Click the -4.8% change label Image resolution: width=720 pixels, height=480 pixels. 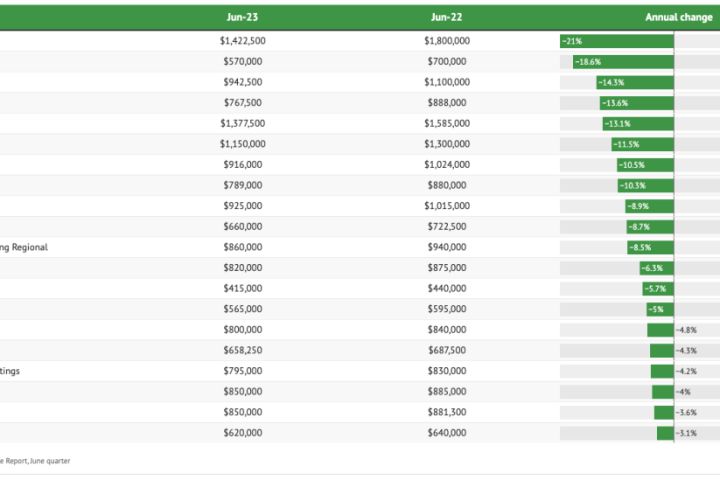tap(686, 330)
